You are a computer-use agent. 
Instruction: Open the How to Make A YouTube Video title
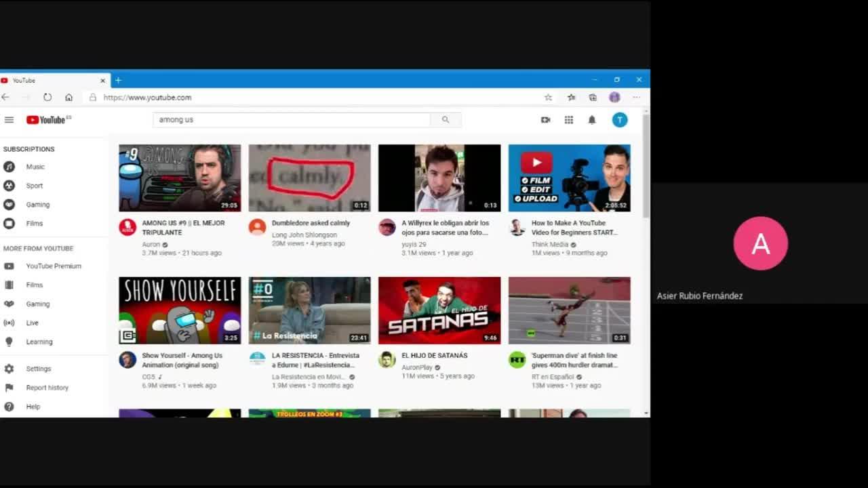pyautogui.click(x=574, y=228)
